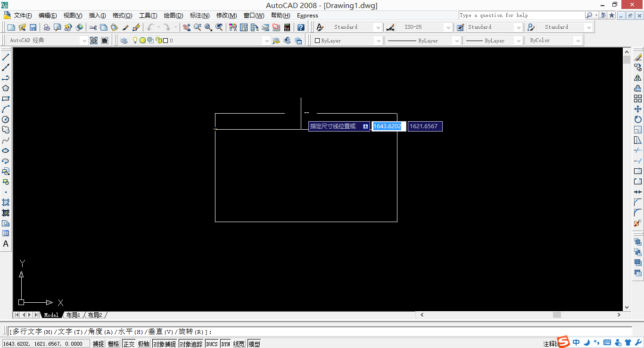Open the Express menu
This screenshot has width=644, height=348.
click(307, 16)
